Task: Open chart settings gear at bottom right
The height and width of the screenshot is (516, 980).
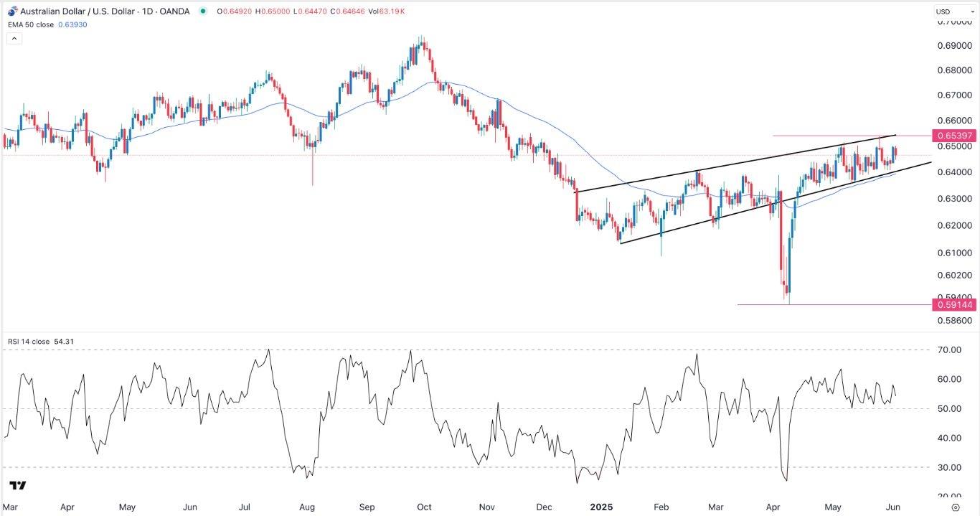Action: click(x=965, y=507)
